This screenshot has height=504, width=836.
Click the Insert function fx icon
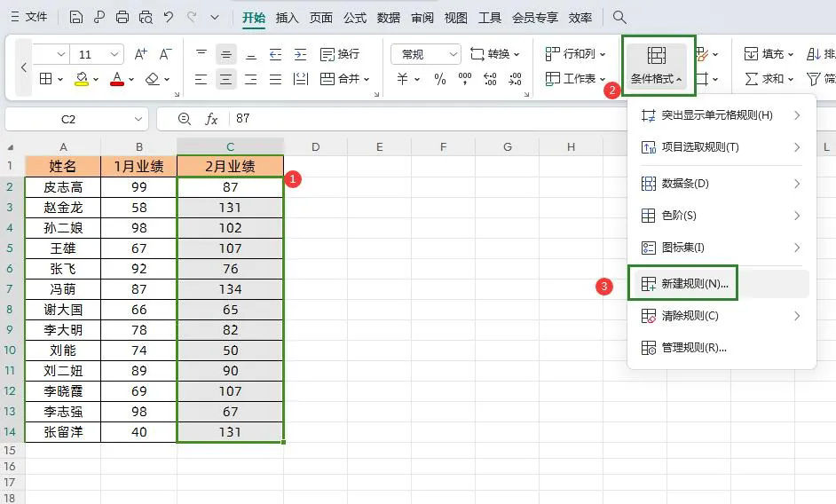[x=211, y=119]
